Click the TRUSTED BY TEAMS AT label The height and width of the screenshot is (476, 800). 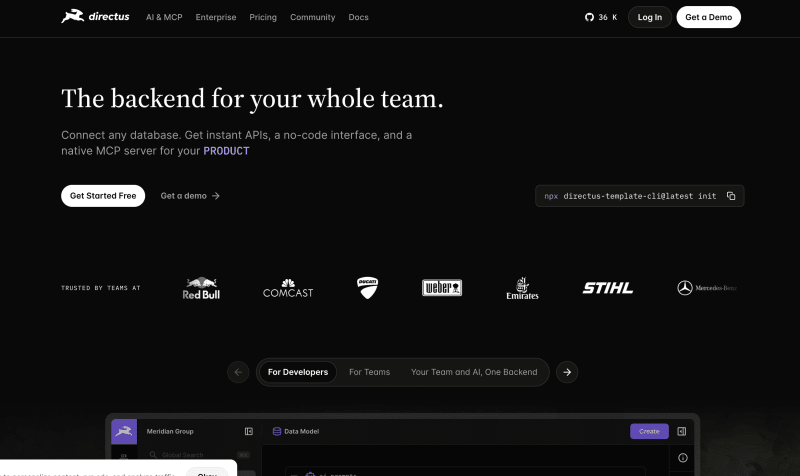point(101,288)
